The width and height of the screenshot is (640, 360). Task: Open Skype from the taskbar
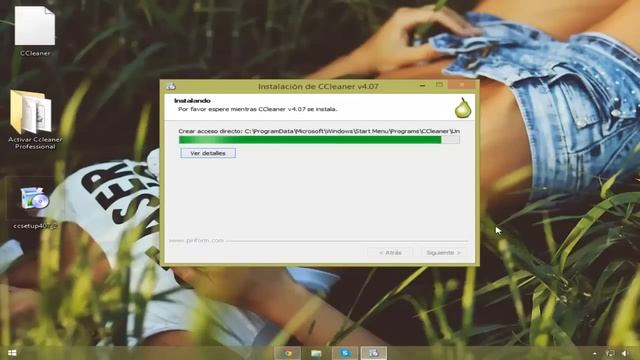click(345, 353)
